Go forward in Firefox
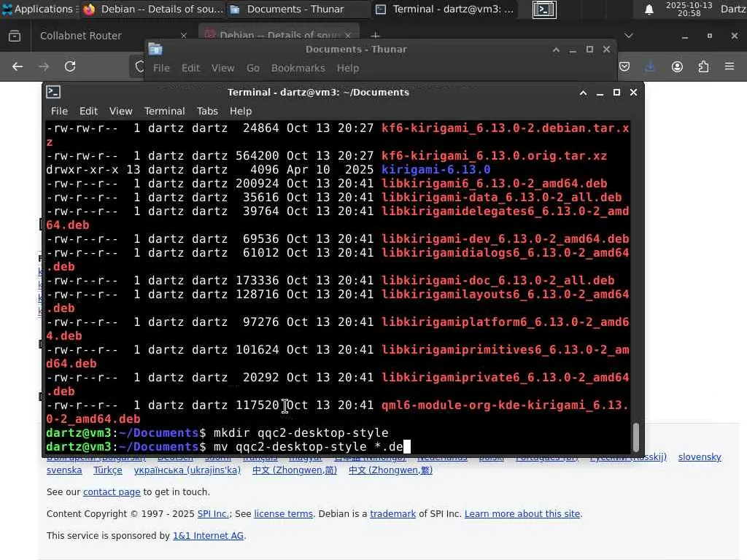Viewport: 747px width, 560px height. (44, 66)
